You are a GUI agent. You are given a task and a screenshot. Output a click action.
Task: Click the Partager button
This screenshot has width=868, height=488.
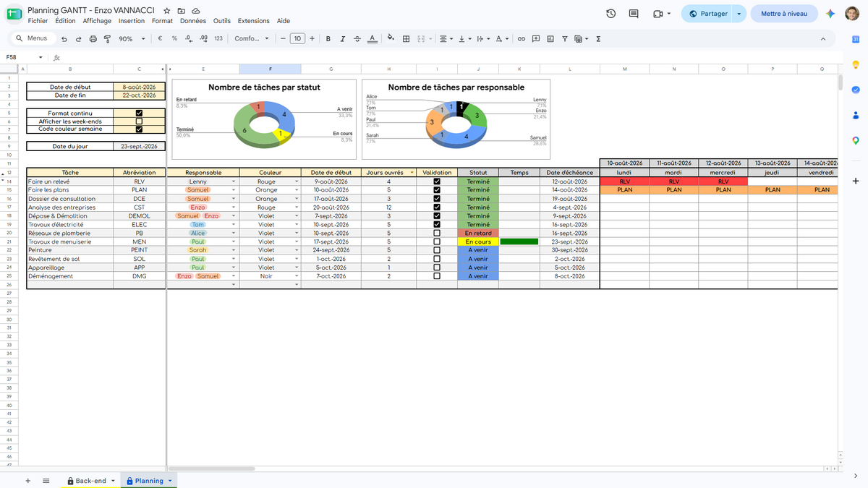coord(708,14)
